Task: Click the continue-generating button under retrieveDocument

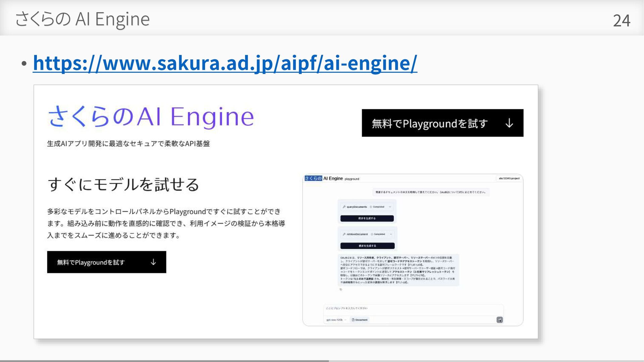Action: click(x=367, y=246)
